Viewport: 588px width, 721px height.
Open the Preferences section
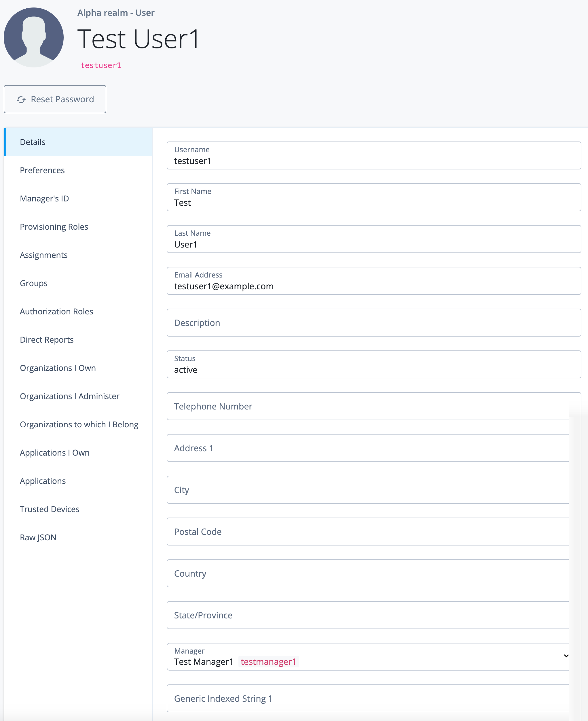coord(42,170)
